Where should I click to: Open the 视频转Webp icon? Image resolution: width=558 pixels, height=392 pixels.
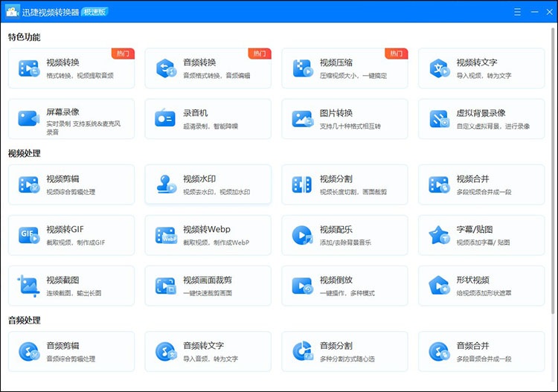point(166,235)
